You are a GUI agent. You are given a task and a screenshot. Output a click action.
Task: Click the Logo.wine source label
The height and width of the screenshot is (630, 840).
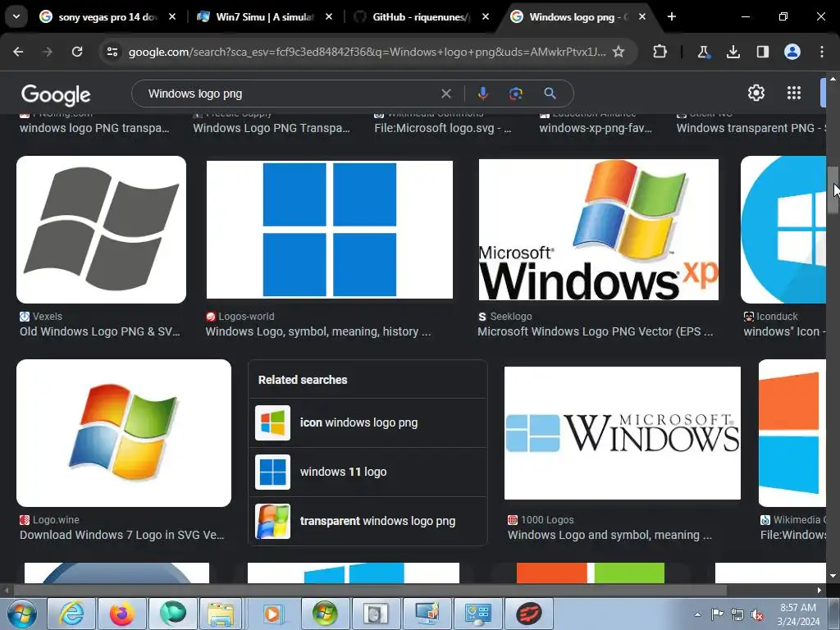pyautogui.click(x=56, y=520)
